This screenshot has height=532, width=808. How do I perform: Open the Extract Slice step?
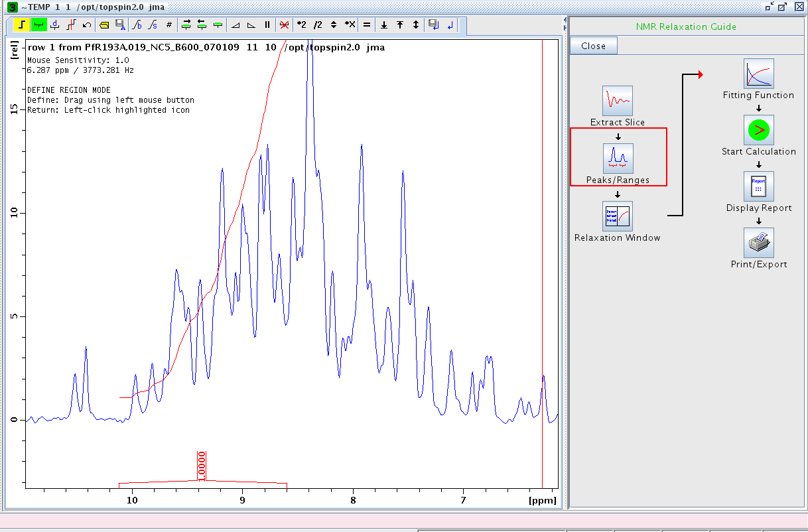click(x=618, y=101)
